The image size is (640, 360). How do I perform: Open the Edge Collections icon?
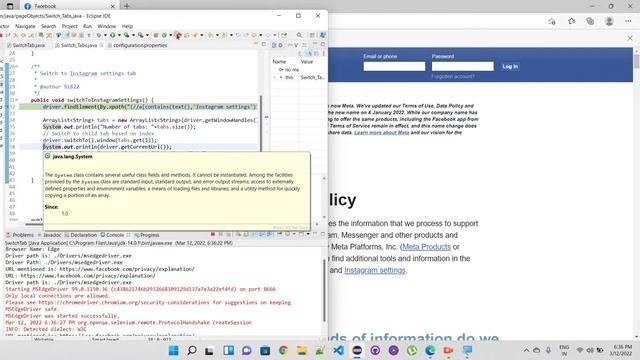[x=590, y=21]
